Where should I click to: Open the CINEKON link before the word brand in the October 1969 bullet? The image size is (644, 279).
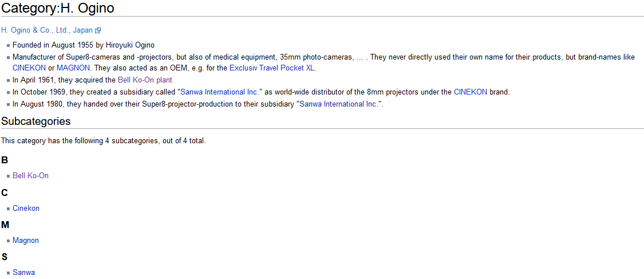tap(471, 92)
